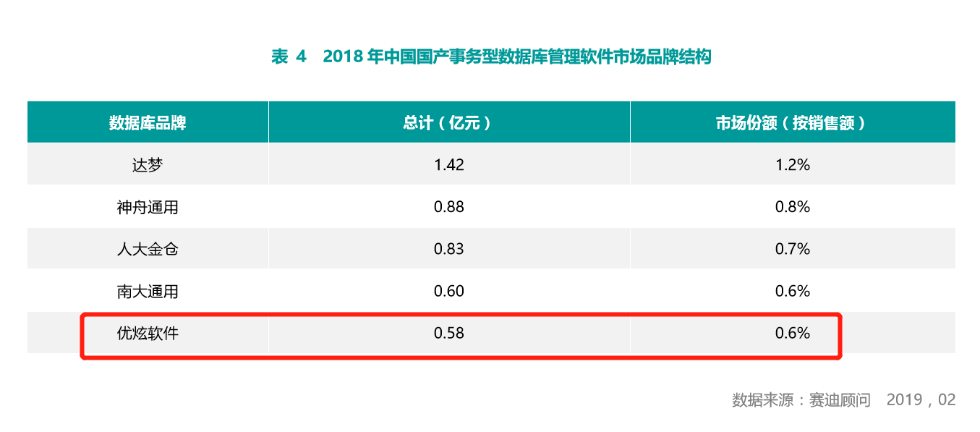980x432 pixels.
Task: Select the 总计（亿元） column header
Action: [449, 122]
